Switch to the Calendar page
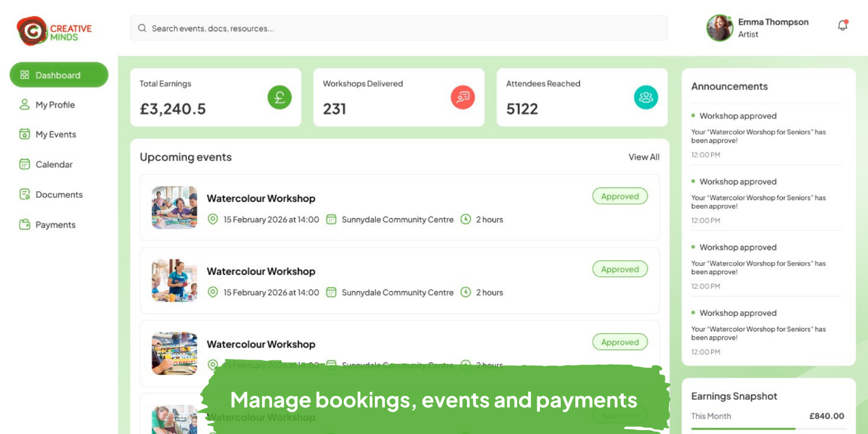This screenshot has width=868, height=434. [x=46, y=164]
